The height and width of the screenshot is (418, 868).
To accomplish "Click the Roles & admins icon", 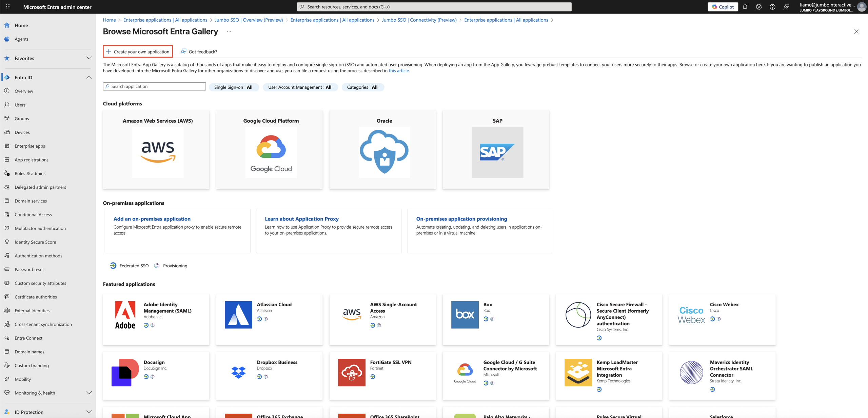I will tap(7, 173).
